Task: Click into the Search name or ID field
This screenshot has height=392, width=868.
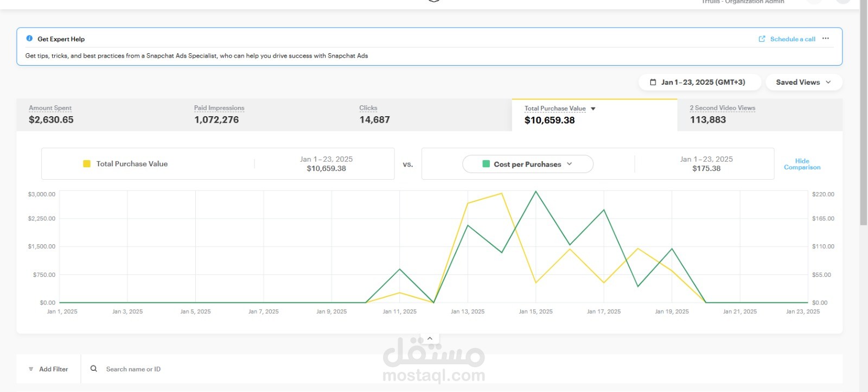Action: coord(461,369)
